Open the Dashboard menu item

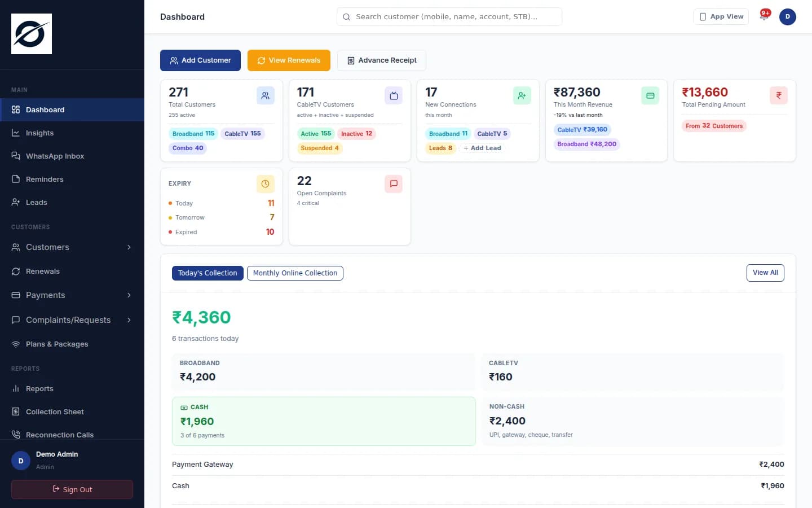pyautogui.click(x=72, y=110)
